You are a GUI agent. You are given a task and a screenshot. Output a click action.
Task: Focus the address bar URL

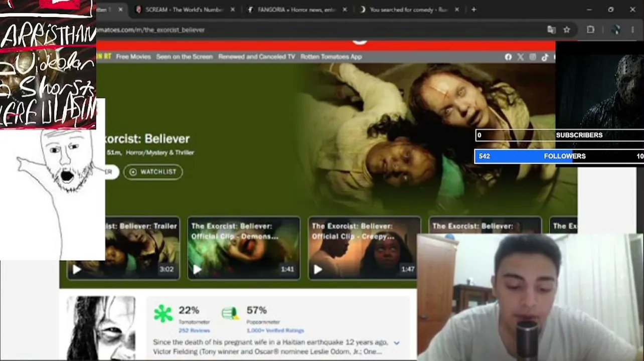pyautogui.click(x=150, y=30)
